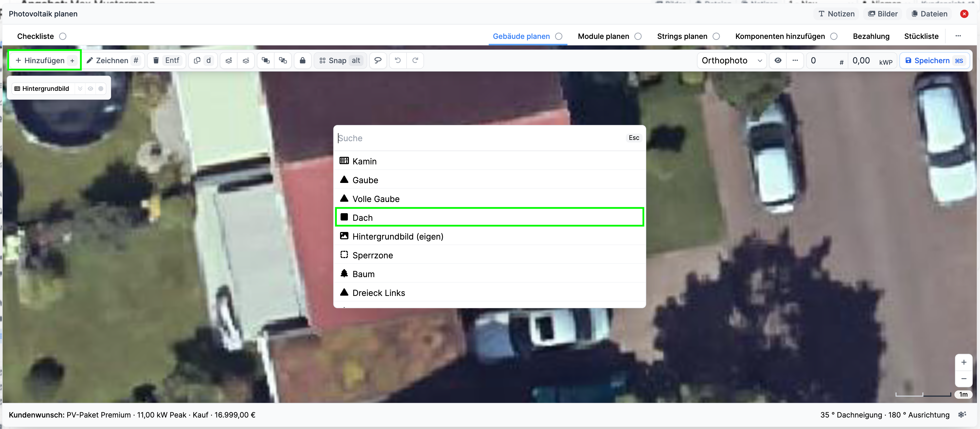
Task: Open the Notizen button
Action: pos(836,14)
